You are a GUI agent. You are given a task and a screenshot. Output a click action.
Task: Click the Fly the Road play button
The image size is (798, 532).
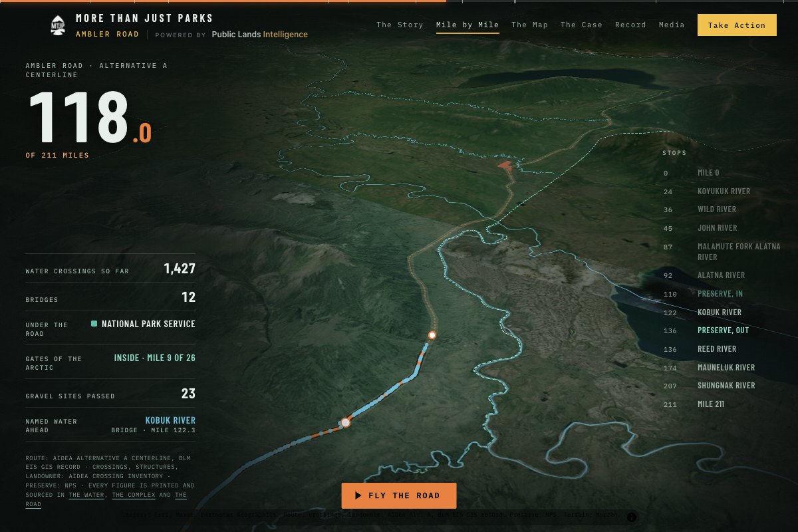(x=399, y=495)
